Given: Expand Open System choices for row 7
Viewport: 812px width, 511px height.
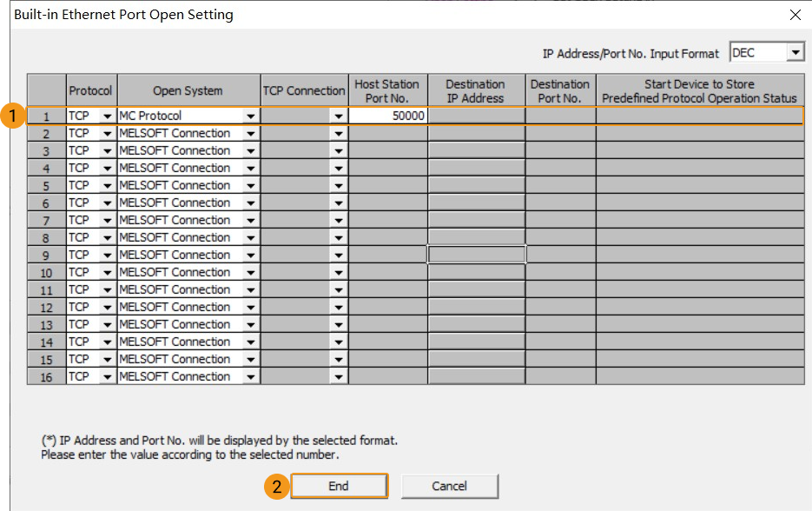Looking at the screenshot, I should coord(250,220).
